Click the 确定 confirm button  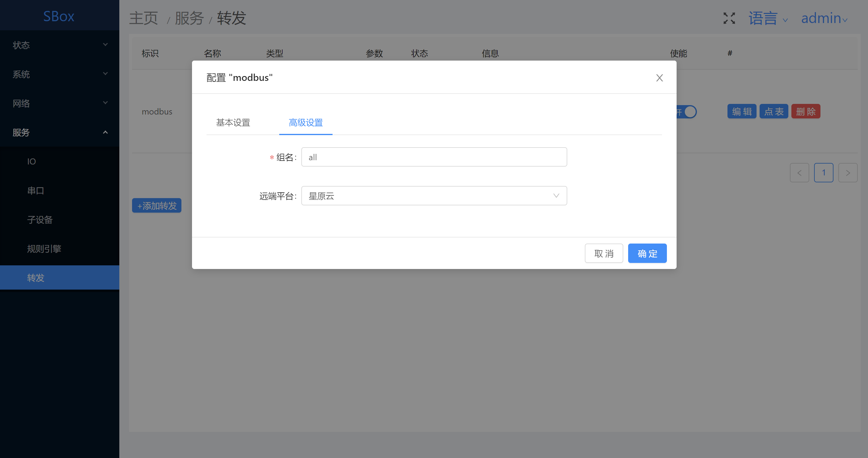point(647,254)
